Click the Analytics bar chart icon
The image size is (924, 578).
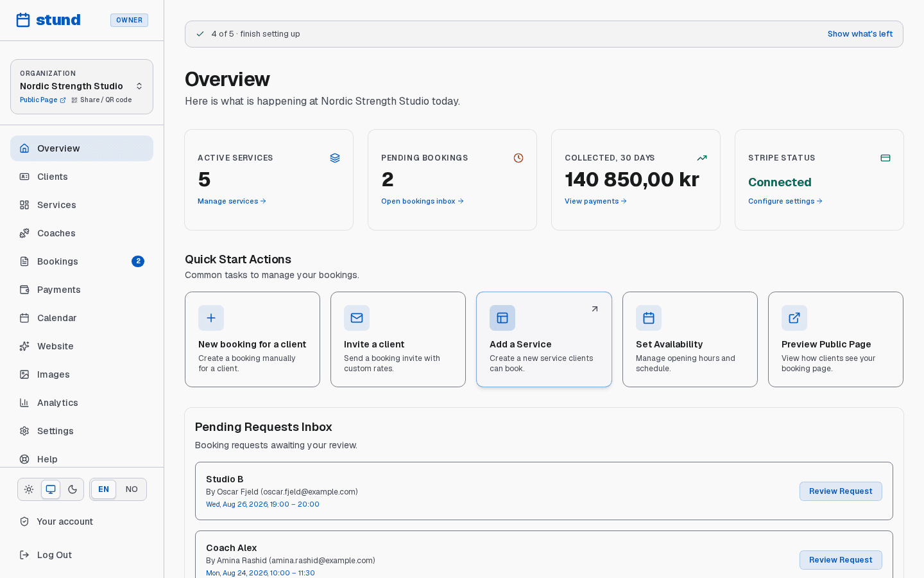tap(24, 403)
